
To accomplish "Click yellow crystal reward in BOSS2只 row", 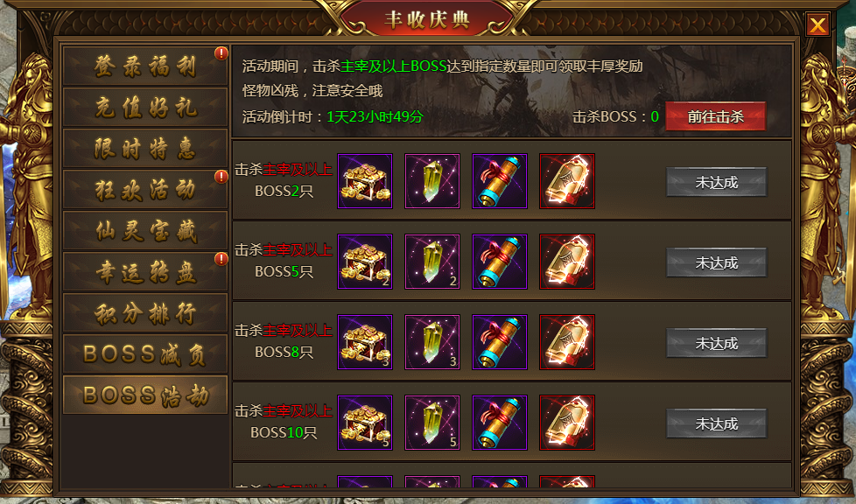I will point(432,181).
